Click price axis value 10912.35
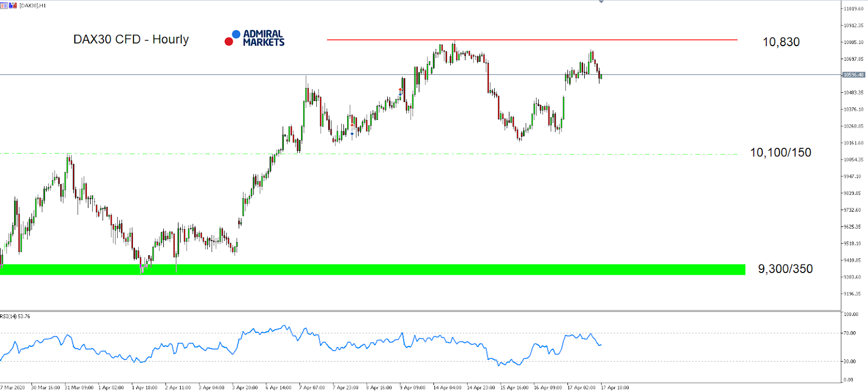 853,26
